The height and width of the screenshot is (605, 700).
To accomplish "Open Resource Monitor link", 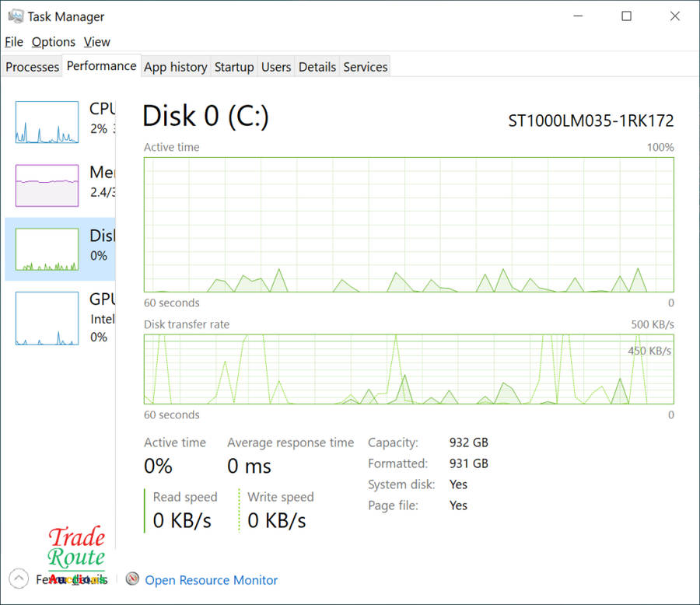I will [211, 580].
